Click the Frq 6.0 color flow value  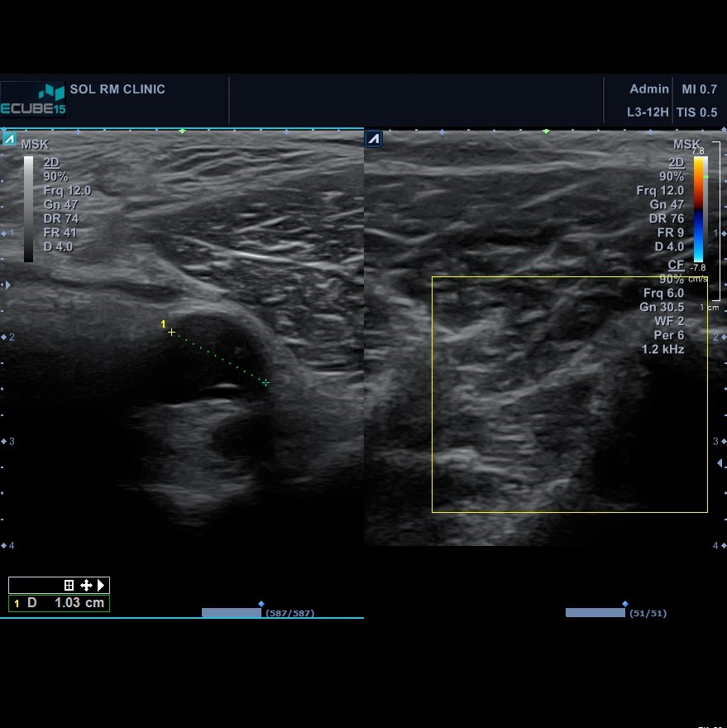click(664, 293)
